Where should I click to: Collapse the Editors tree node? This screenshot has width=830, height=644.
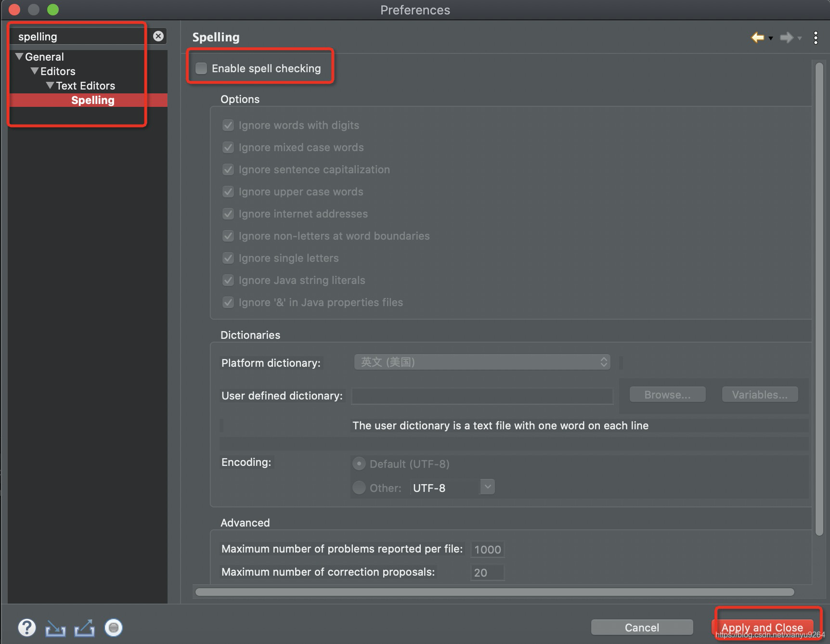[35, 71]
